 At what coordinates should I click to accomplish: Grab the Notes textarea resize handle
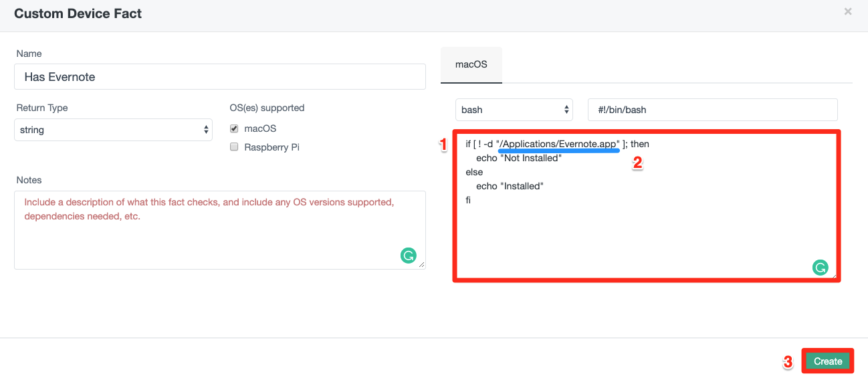[422, 266]
